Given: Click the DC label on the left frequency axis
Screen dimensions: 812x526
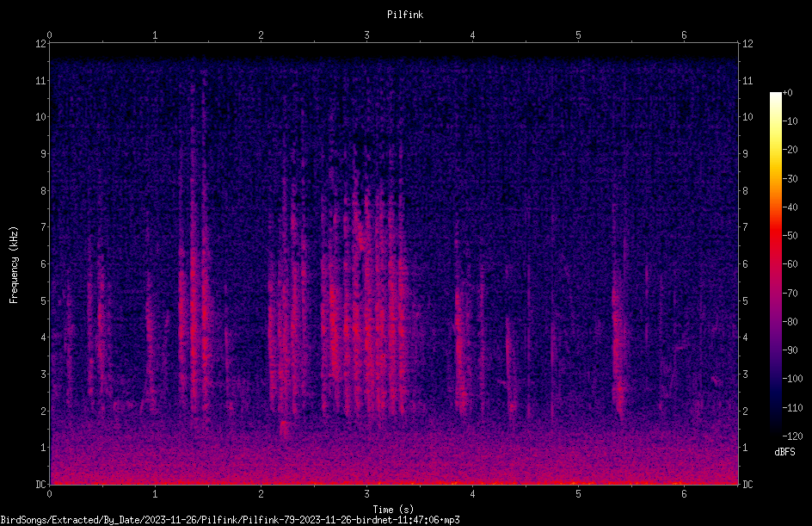Looking at the screenshot, I should pyautogui.click(x=41, y=484).
